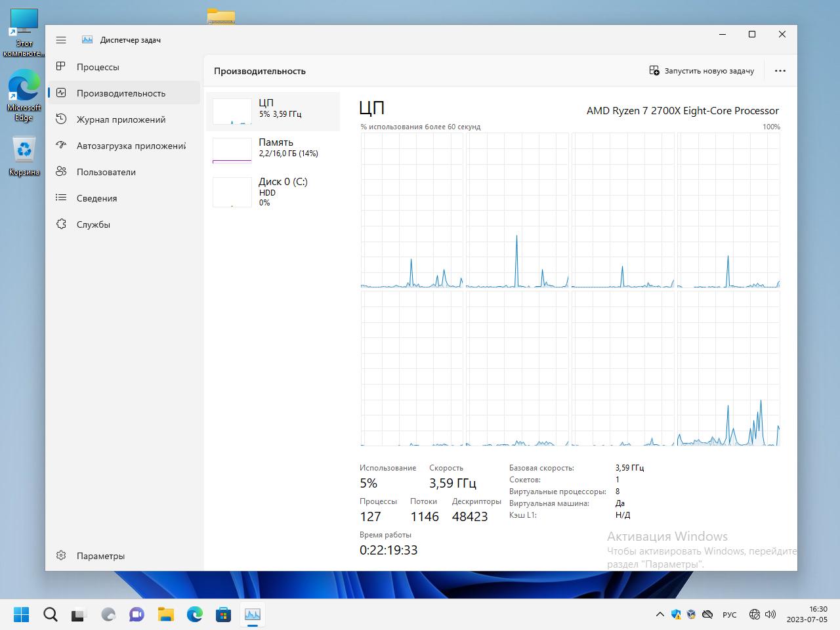Open the Windows Start menu

click(22, 614)
